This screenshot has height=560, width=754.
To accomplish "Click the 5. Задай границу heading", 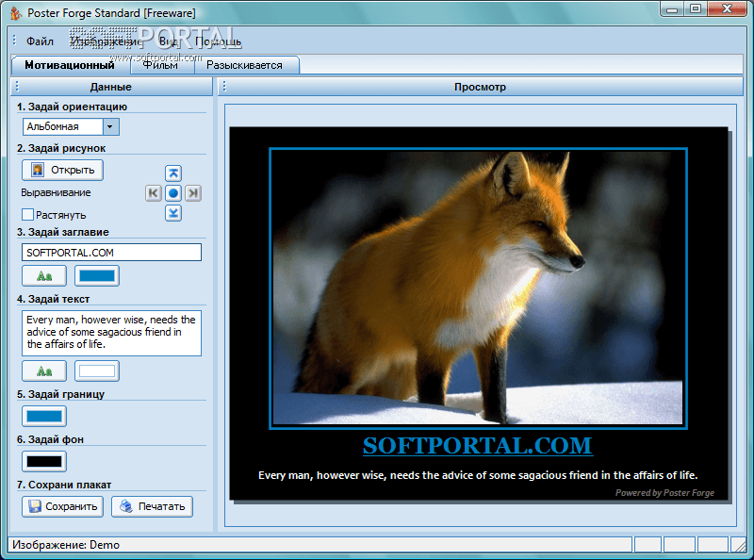I will (60, 394).
